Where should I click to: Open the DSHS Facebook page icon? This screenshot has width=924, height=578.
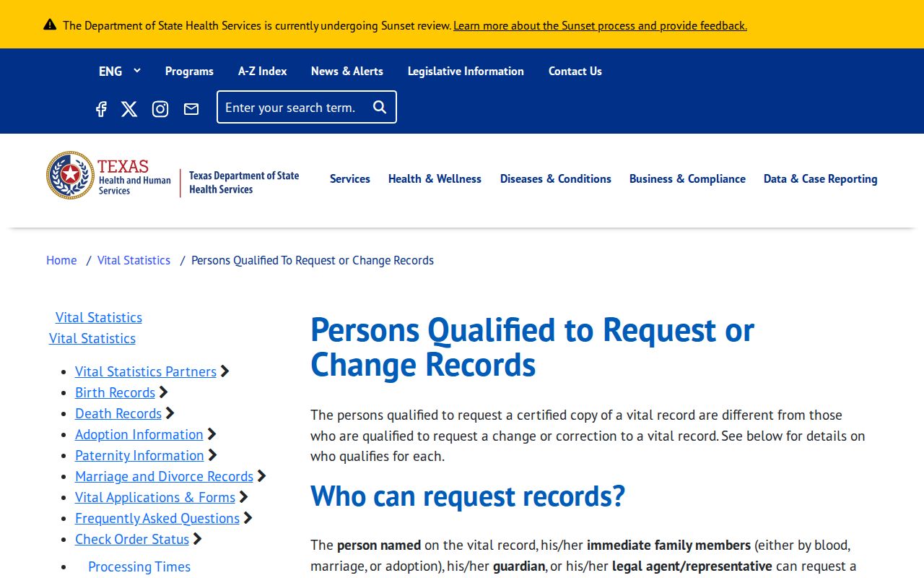pyautogui.click(x=101, y=109)
